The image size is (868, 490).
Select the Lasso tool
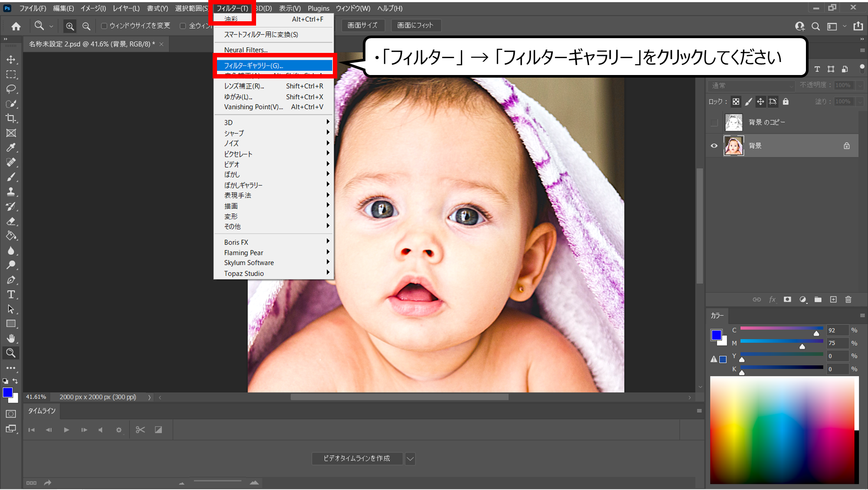tap(11, 89)
